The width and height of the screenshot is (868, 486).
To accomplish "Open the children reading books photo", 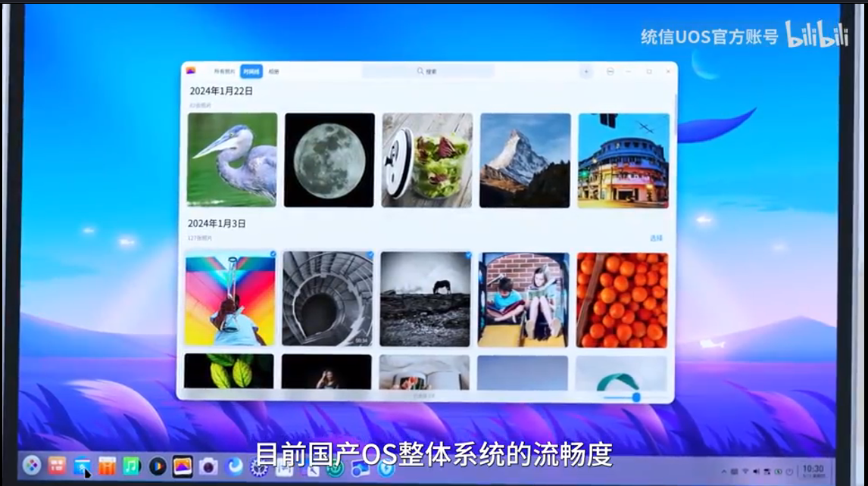I will coord(523,300).
